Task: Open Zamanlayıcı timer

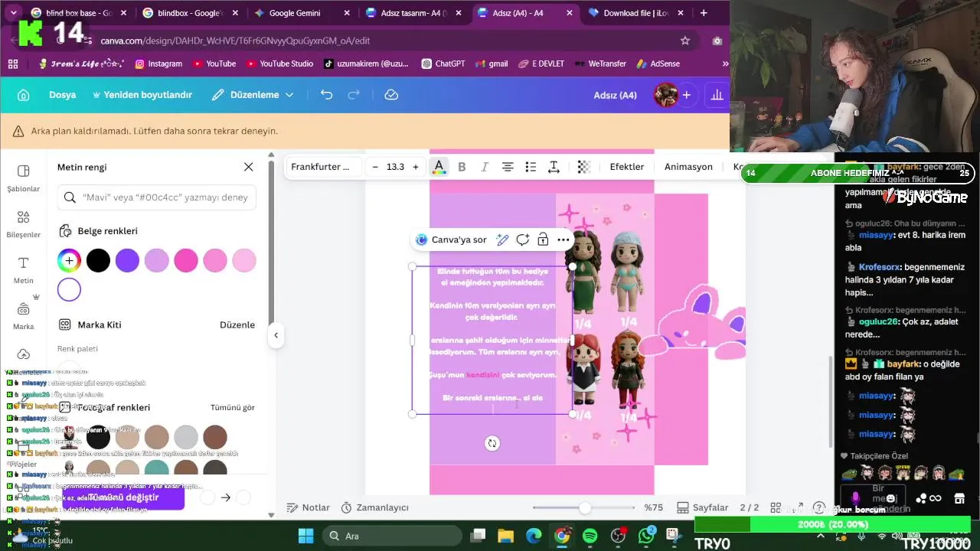Action: (374, 507)
